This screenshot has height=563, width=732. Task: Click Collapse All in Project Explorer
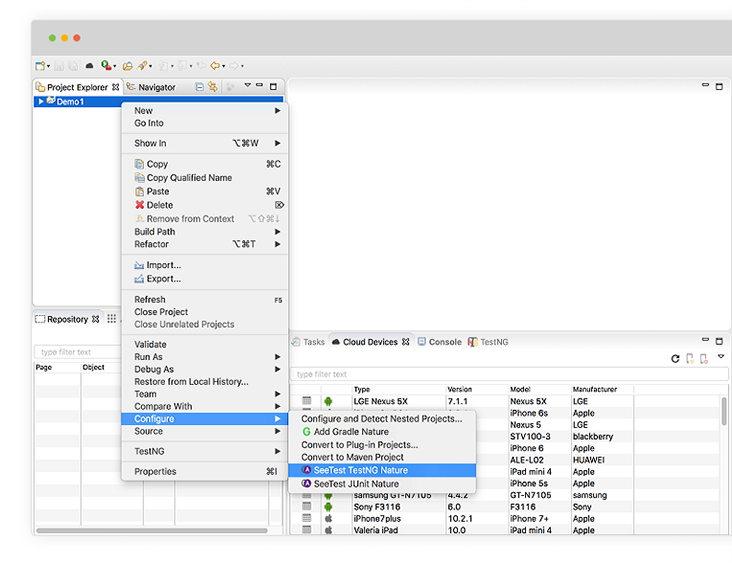point(199,87)
